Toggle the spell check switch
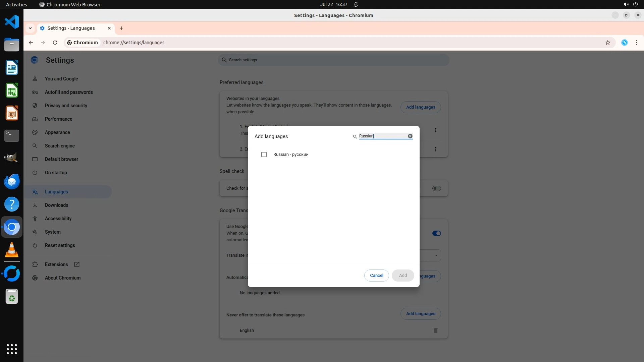Screen dimensions: 644x362 point(436,188)
